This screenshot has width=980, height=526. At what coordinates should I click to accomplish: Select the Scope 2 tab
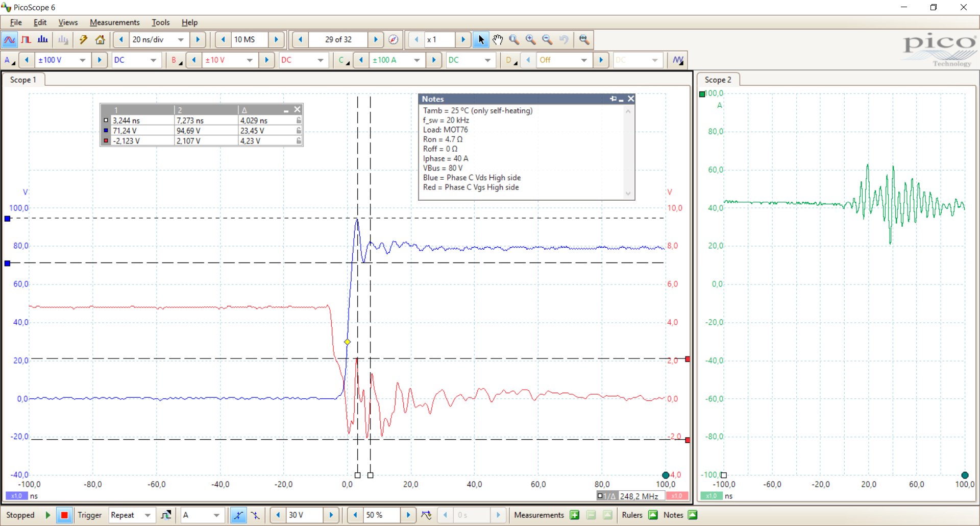click(x=718, y=80)
